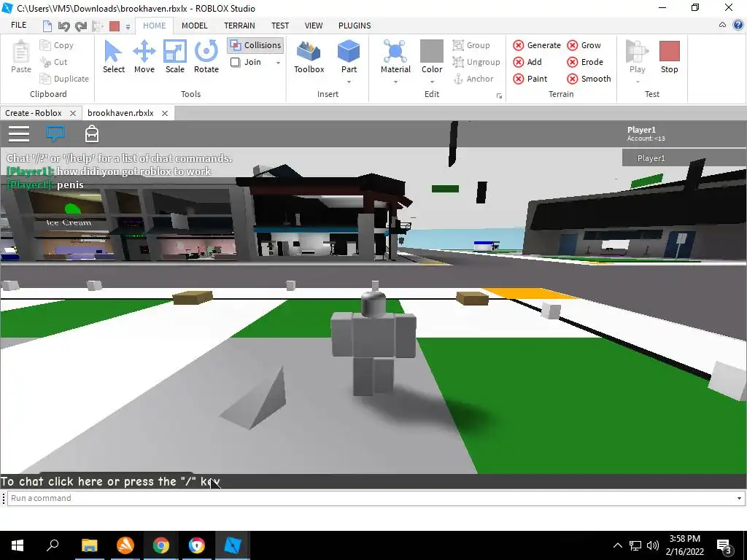Pick the Rotate tool
Viewport: 747px width, 560px height.
(x=206, y=57)
